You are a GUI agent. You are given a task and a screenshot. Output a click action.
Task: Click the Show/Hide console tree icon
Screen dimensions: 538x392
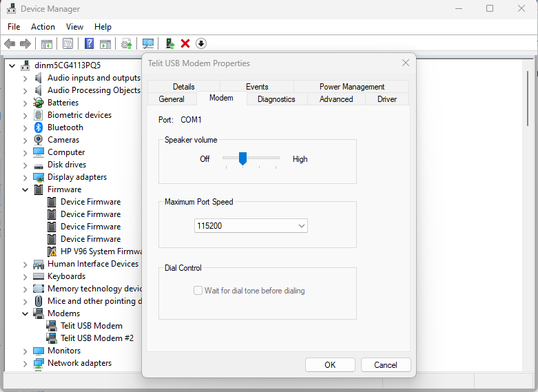(47, 43)
